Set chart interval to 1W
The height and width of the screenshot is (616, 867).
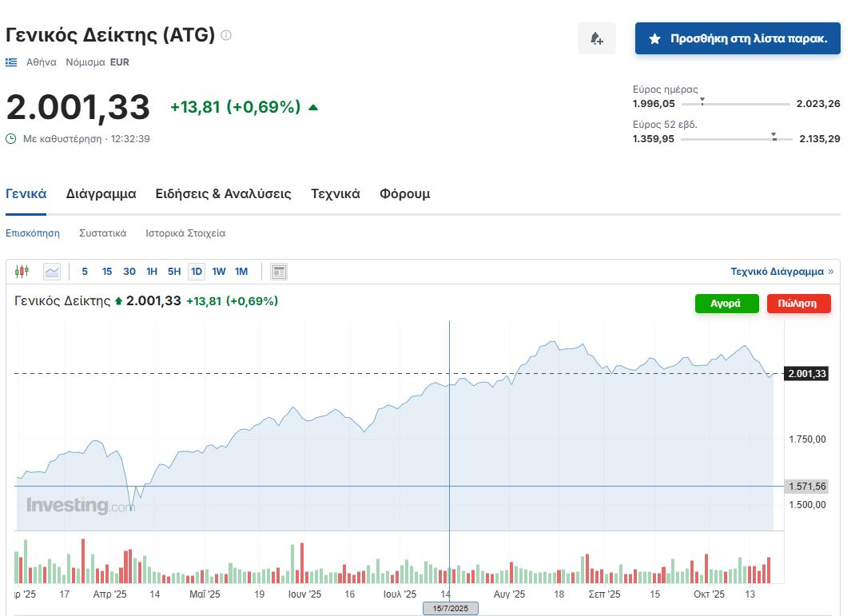coord(218,272)
